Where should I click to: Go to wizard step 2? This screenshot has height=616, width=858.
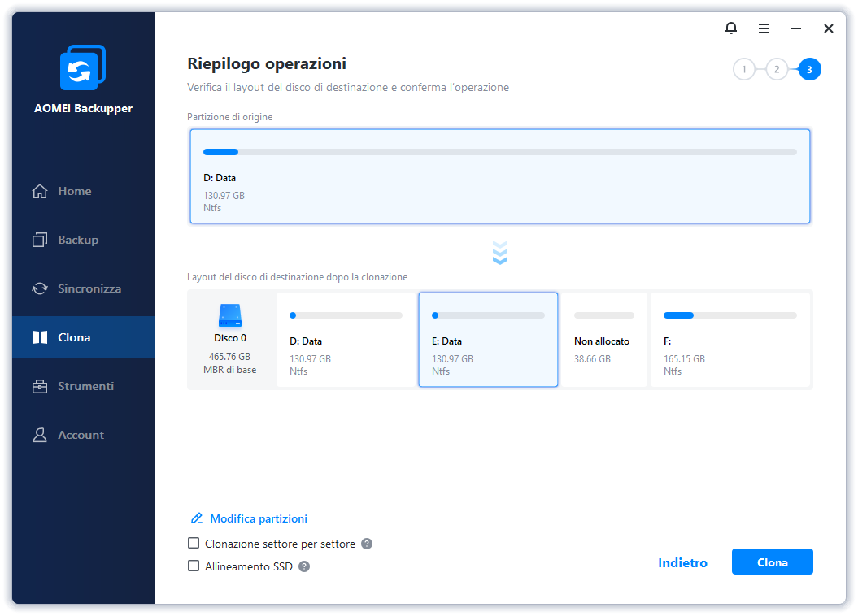click(x=777, y=69)
